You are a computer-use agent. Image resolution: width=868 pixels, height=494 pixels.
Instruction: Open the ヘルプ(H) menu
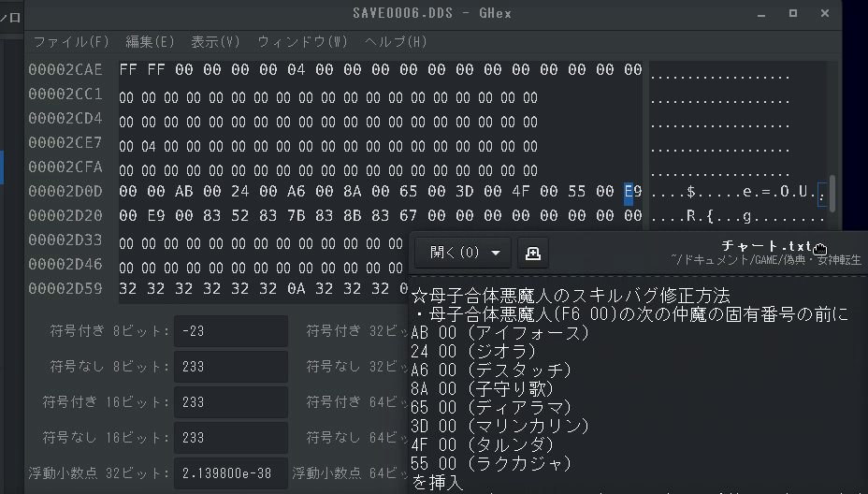click(x=396, y=42)
